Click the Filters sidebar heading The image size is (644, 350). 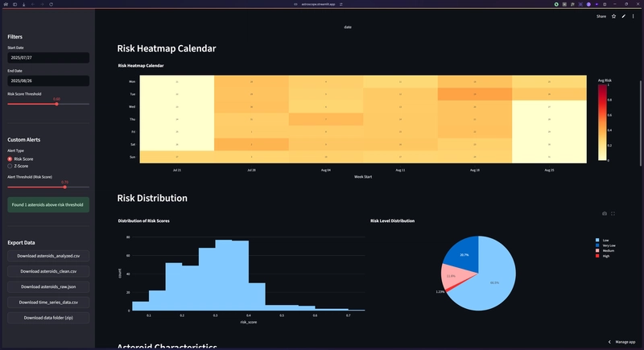[x=14, y=37]
